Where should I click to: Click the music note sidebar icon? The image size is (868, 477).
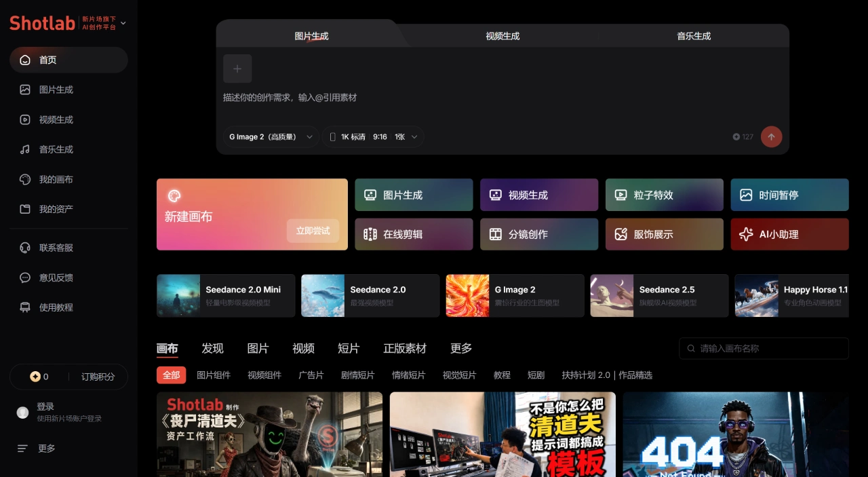point(25,149)
